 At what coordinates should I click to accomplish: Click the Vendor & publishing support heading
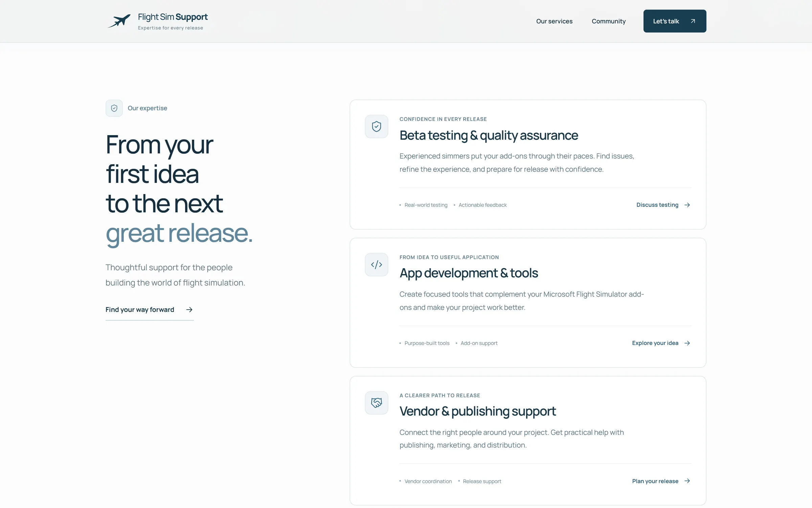[477, 411]
